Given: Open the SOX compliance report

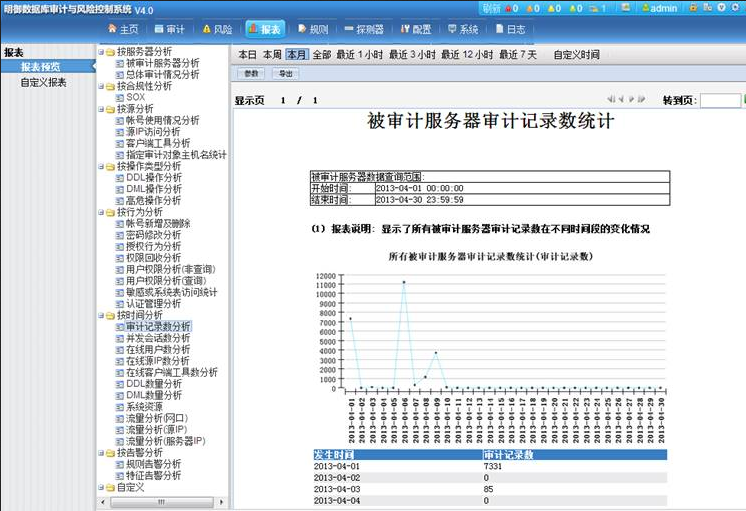Looking at the screenshot, I should tap(136, 97).
